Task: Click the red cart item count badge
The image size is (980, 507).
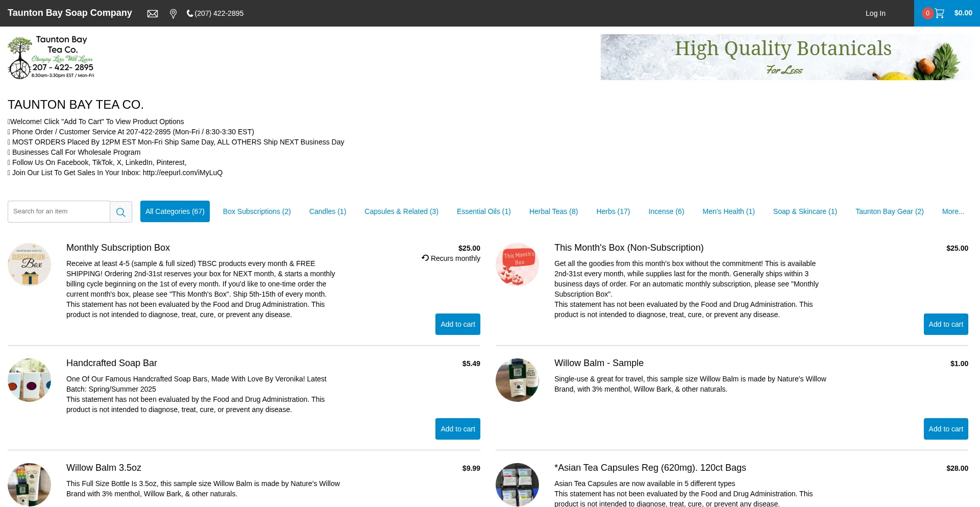Action: [x=927, y=13]
